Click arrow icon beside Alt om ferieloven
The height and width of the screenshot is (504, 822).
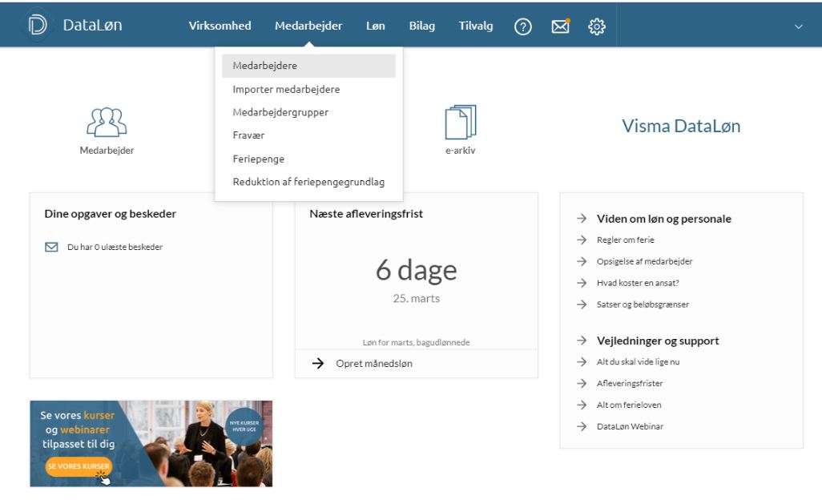(x=582, y=405)
